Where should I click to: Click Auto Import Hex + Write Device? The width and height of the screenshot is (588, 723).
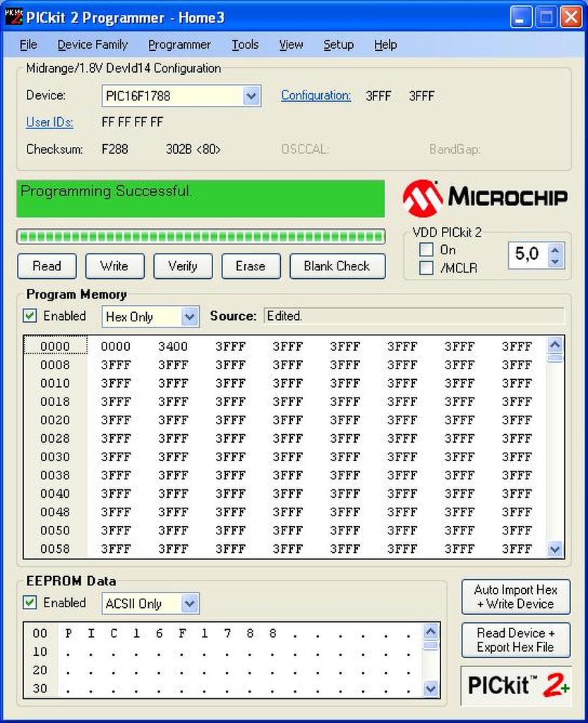(x=516, y=597)
